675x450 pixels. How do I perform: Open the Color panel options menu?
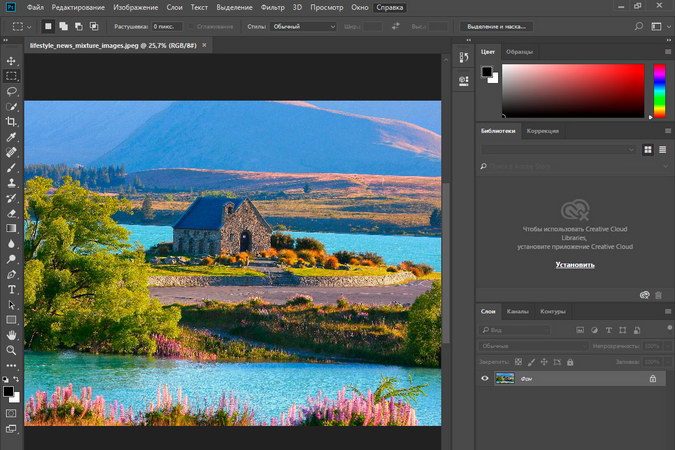click(668, 52)
